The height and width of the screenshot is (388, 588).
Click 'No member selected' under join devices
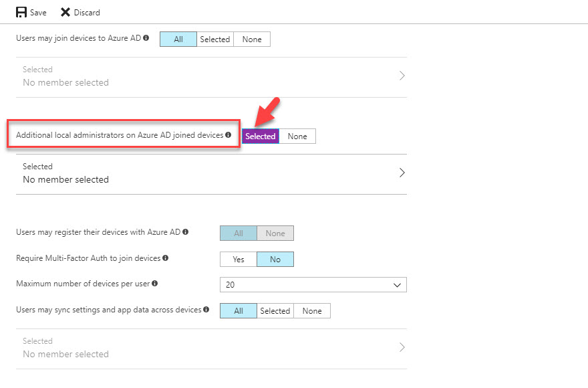tap(66, 83)
